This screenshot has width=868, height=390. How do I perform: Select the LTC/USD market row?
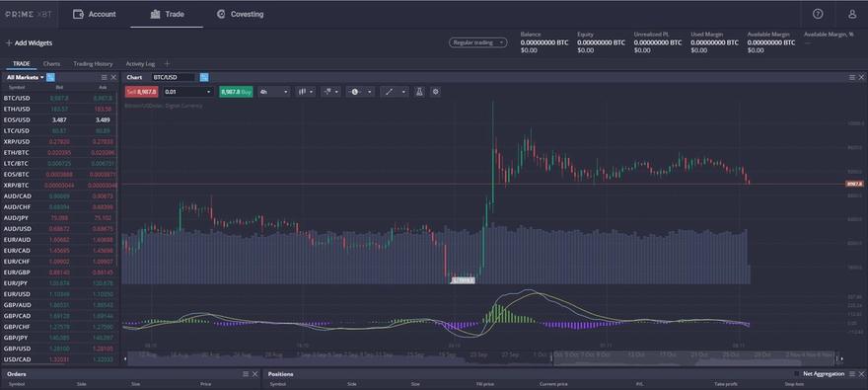click(60, 130)
